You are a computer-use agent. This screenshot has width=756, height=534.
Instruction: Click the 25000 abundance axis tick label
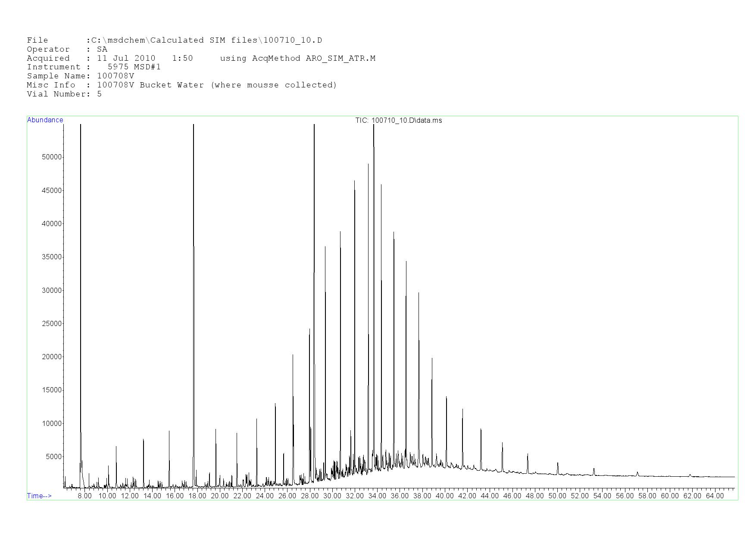coord(52,324)
